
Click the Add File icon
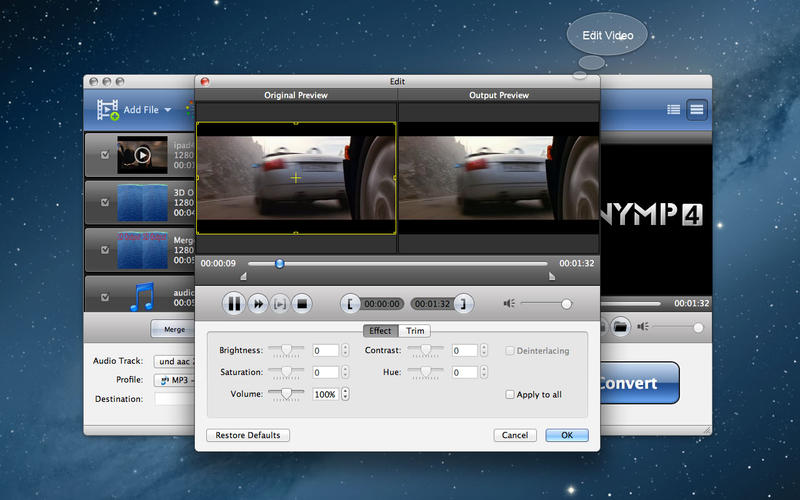[108, 109]
